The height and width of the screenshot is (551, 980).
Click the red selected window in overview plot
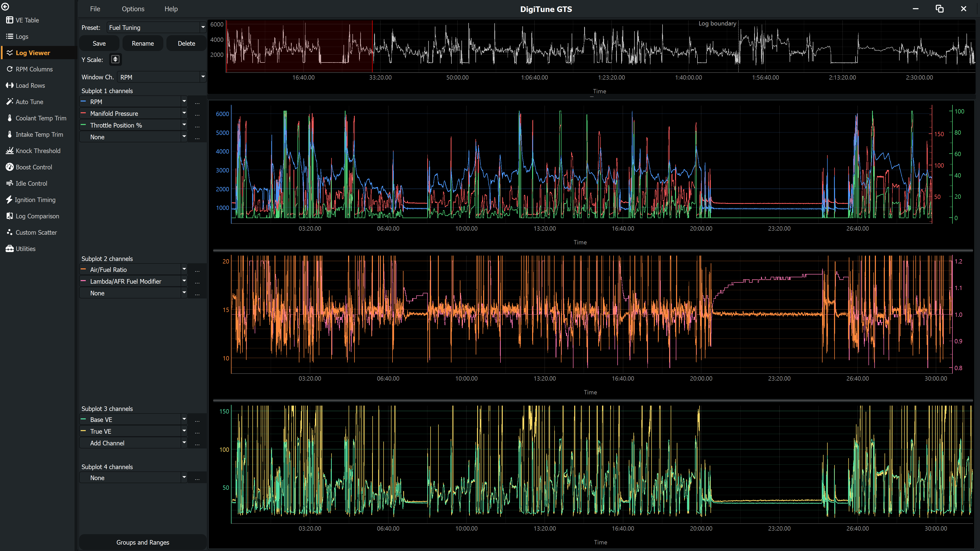299,46
